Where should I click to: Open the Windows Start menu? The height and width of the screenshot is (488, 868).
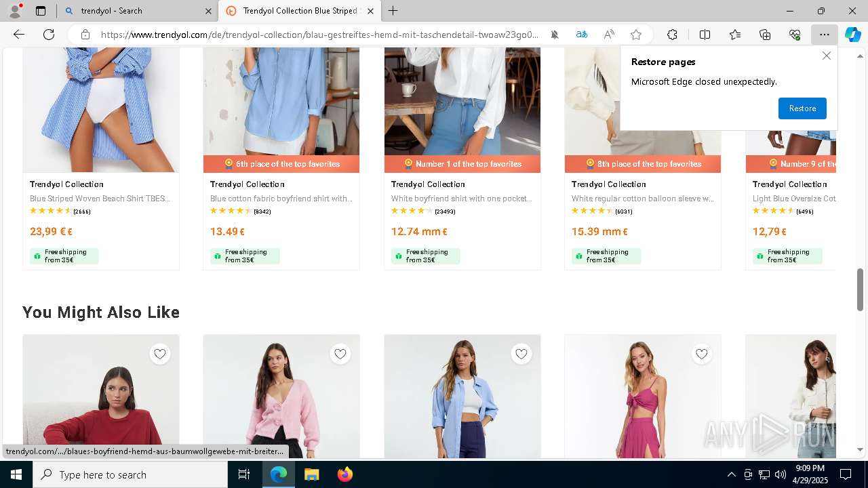(16, 474)
